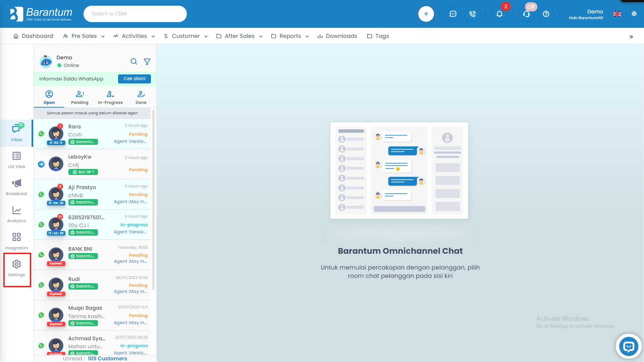Open Settings gear in sidebar
Viewport: 644px width, 362px height.
16,268
